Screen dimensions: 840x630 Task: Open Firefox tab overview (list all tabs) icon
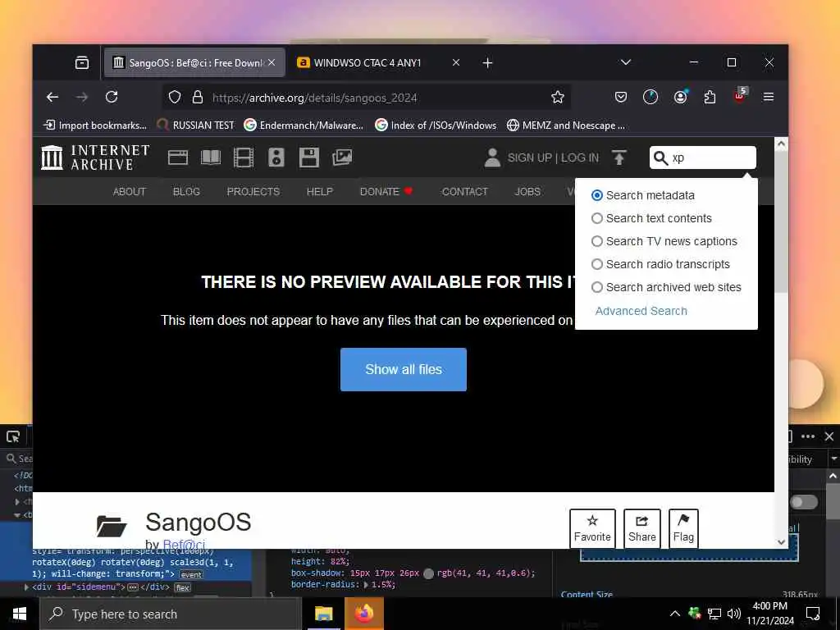(82, 62)
